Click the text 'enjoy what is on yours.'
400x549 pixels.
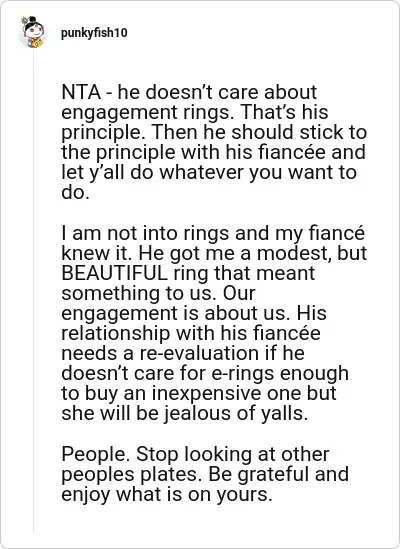tap(167, 495)
